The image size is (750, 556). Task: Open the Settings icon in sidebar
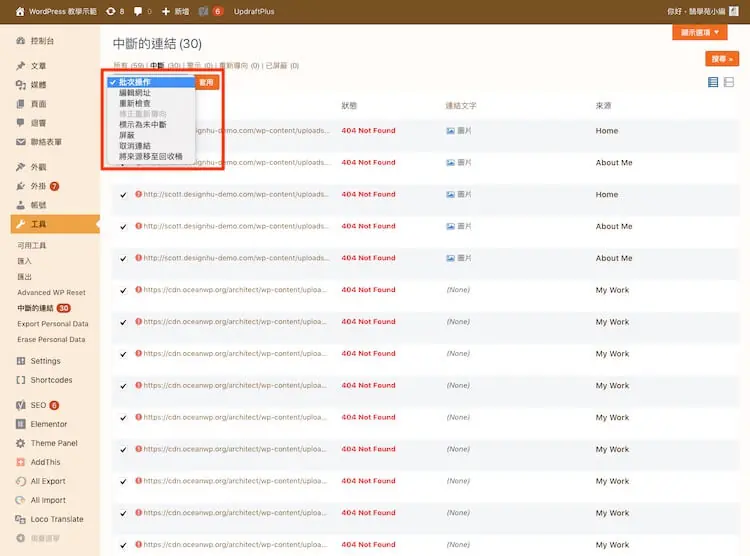[x=21, y=361]
